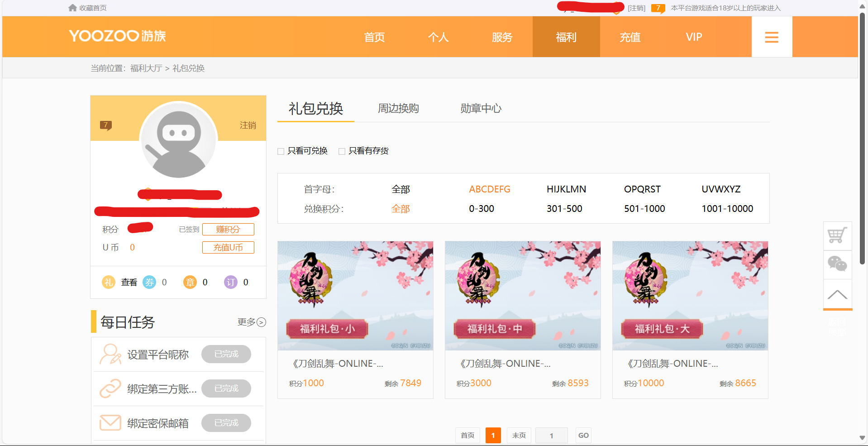868x446 pixels.
Task: Open the hamburger menu in the header
Action: click(772, 37)
